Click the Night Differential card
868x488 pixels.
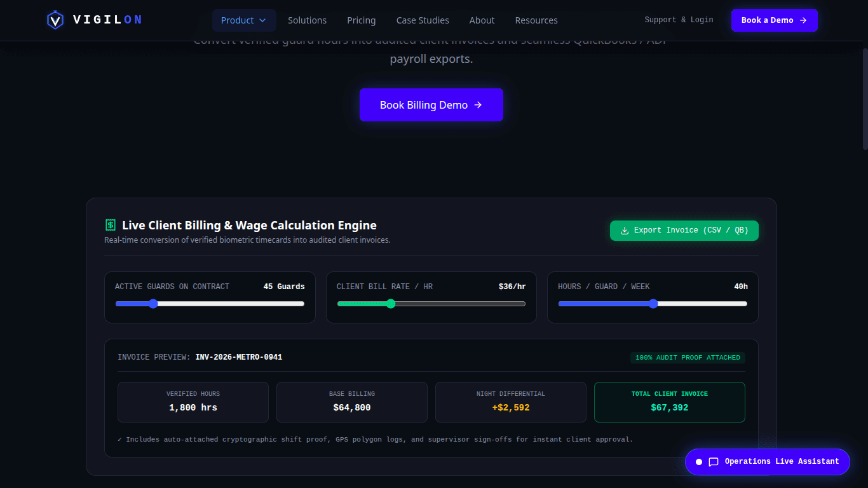(x=511, y=402)
